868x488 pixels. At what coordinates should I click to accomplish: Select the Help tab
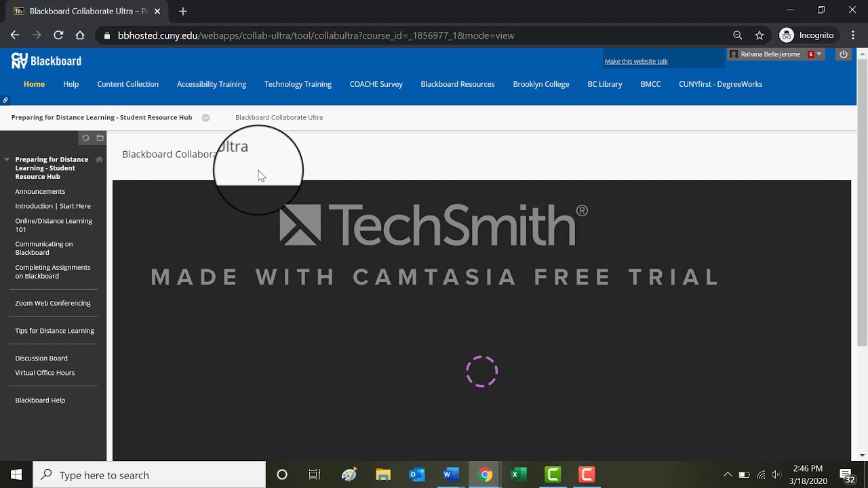71,84
